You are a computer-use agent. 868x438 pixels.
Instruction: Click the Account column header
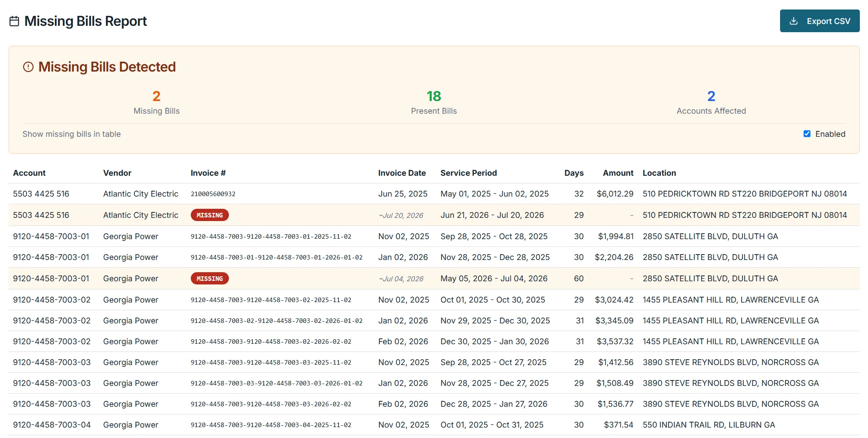29,173
